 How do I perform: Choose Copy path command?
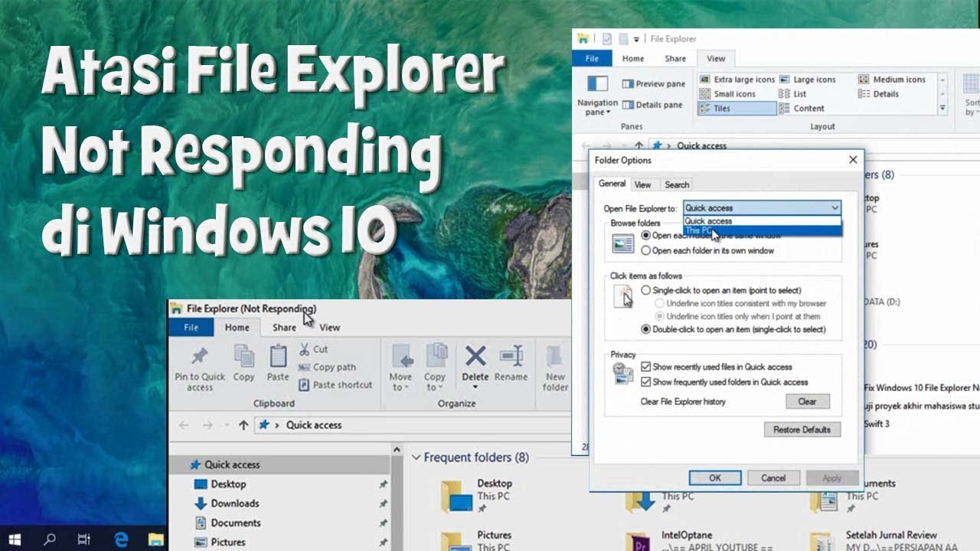coord(327,367)
